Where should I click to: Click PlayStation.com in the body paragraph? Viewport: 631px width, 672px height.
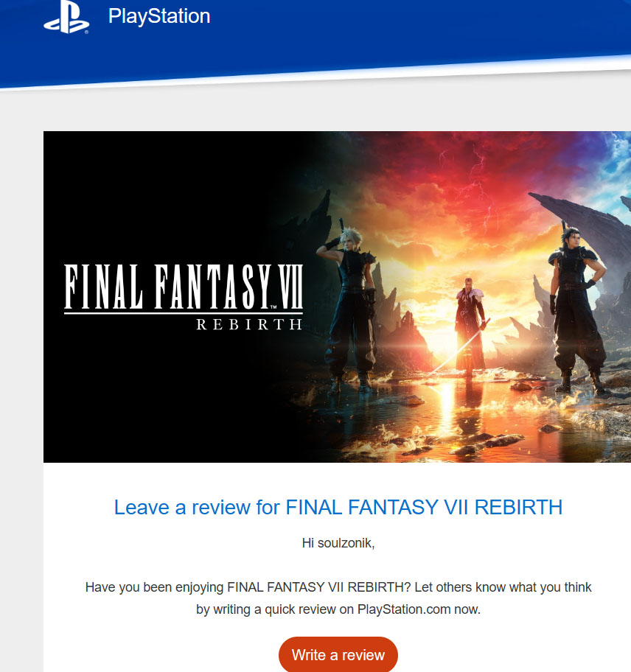click(404, 609)
